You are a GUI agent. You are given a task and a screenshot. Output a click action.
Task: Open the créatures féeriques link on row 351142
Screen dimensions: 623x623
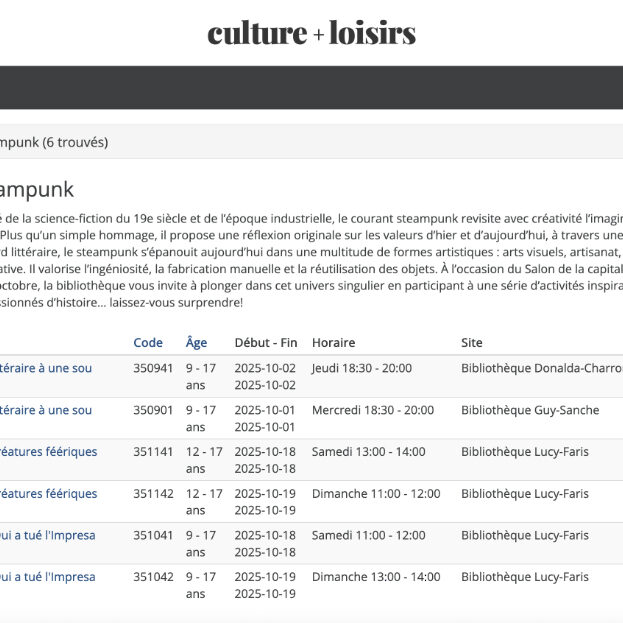[x=48, y=494]
